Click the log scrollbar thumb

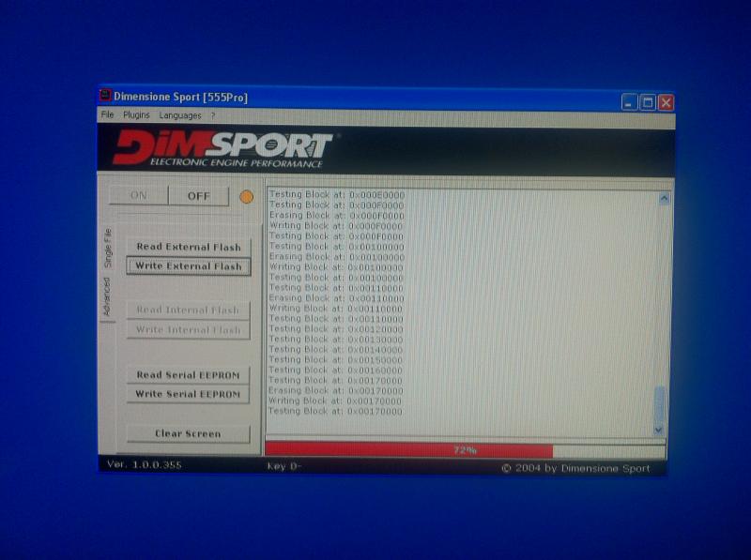(660, 404)
